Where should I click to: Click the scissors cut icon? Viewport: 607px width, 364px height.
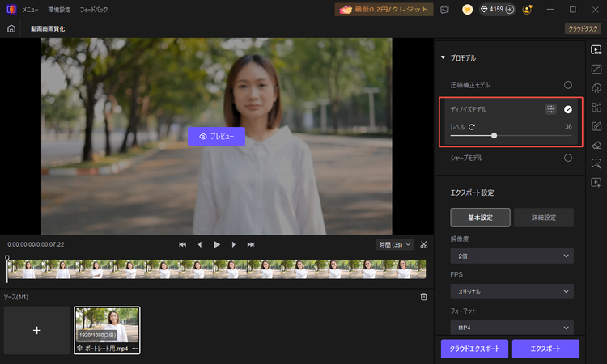pos(424,244)
